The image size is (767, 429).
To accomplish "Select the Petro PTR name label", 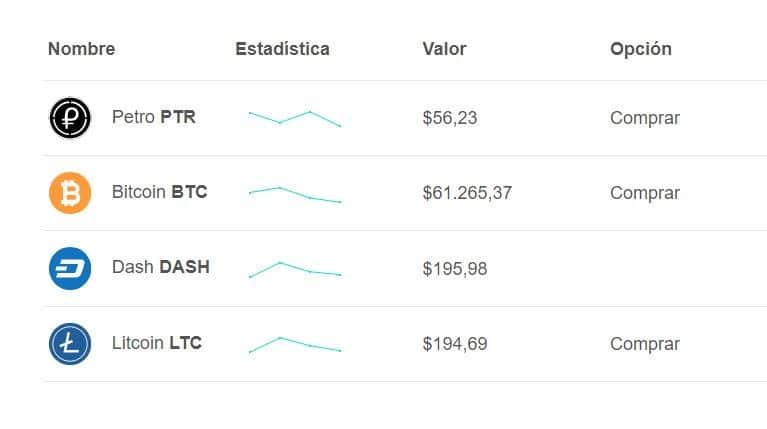I will tap(154, 117).
